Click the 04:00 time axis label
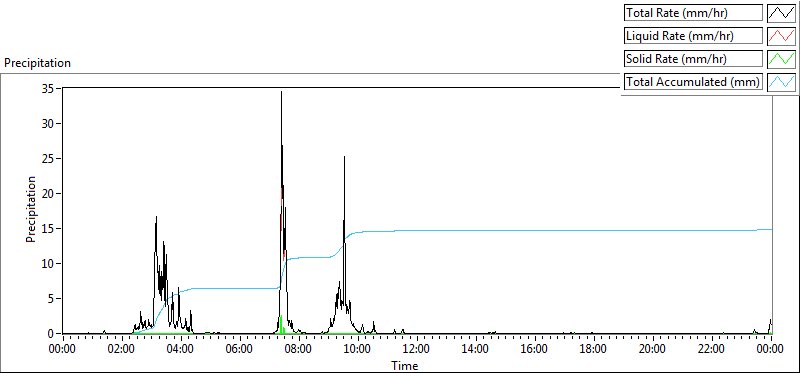This screenshot has width=800, height=373. pos(180,350)
